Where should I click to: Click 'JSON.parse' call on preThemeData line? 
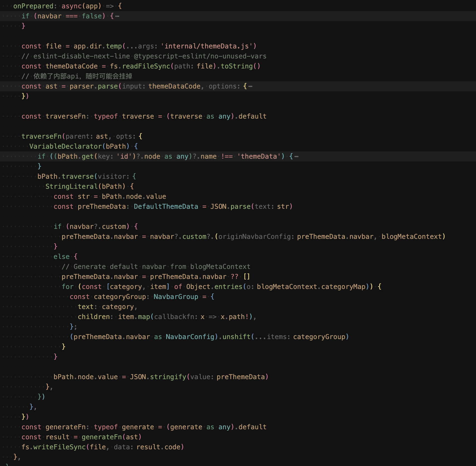tap(230, 207)
